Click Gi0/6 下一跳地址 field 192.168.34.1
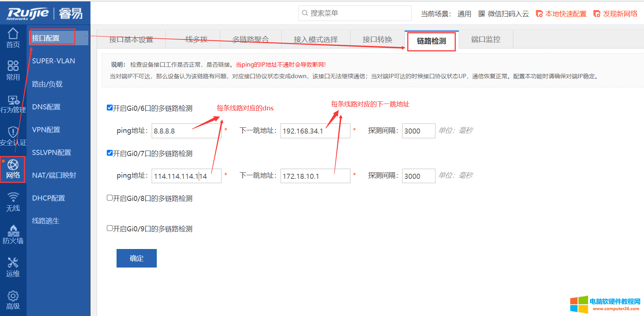The height and width of the screenshot is (316, 644). [x=315, y=131]
